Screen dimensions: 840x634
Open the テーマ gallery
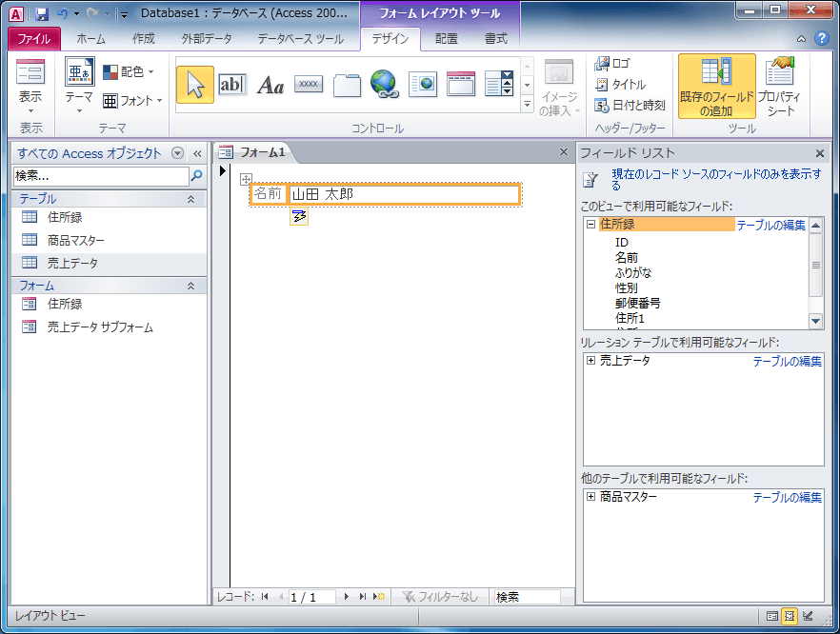tap(79, 86)
